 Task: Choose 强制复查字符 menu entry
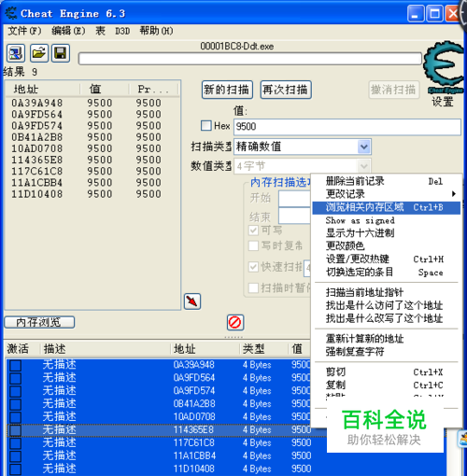(x=386, y=352)
